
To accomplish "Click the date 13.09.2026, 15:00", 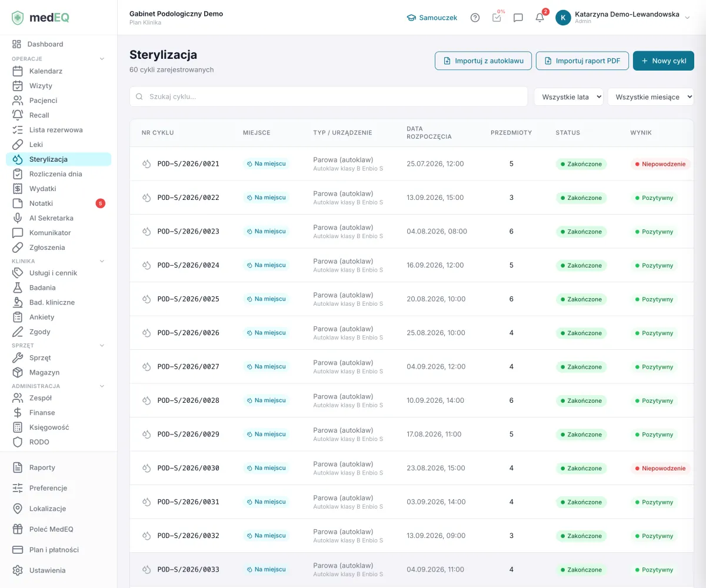I will click(435, 198).
